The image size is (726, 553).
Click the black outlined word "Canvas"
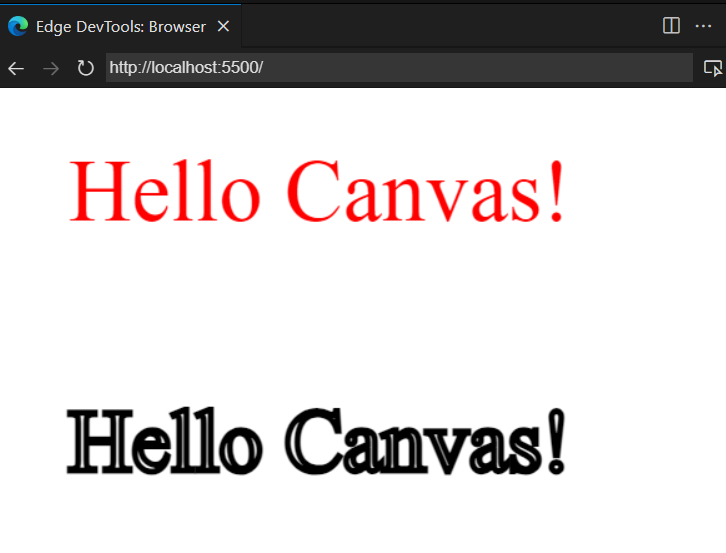(412, 442)
